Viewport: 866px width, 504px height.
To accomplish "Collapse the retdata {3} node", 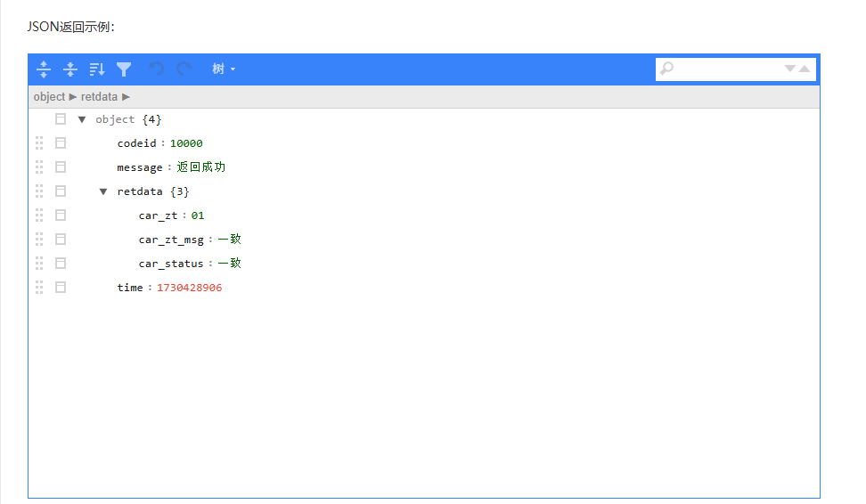I will 103,191.
